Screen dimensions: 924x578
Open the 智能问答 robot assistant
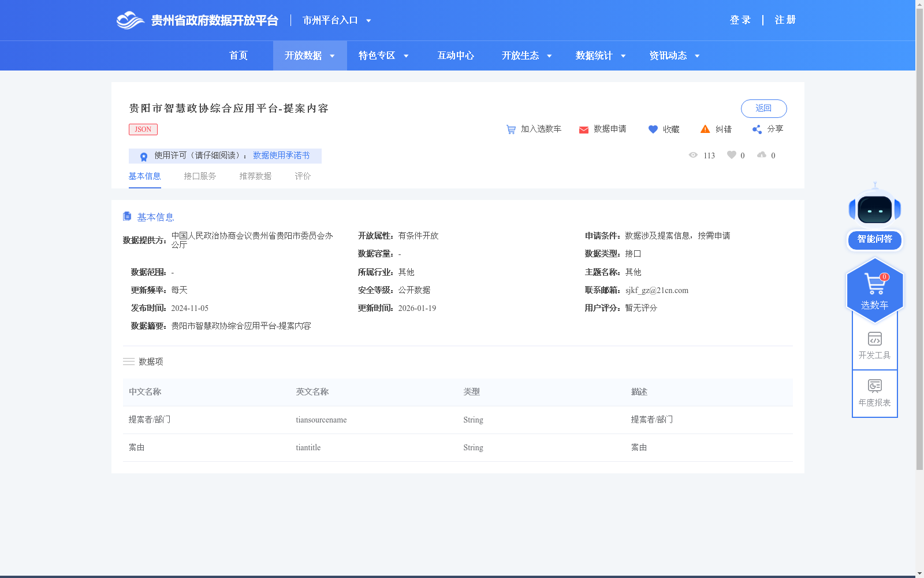pyautogui.click(x=875, y=217)
